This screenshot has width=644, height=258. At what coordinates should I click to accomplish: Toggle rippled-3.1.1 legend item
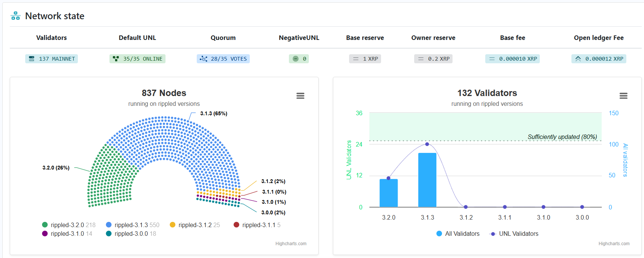tap(257, 225)
